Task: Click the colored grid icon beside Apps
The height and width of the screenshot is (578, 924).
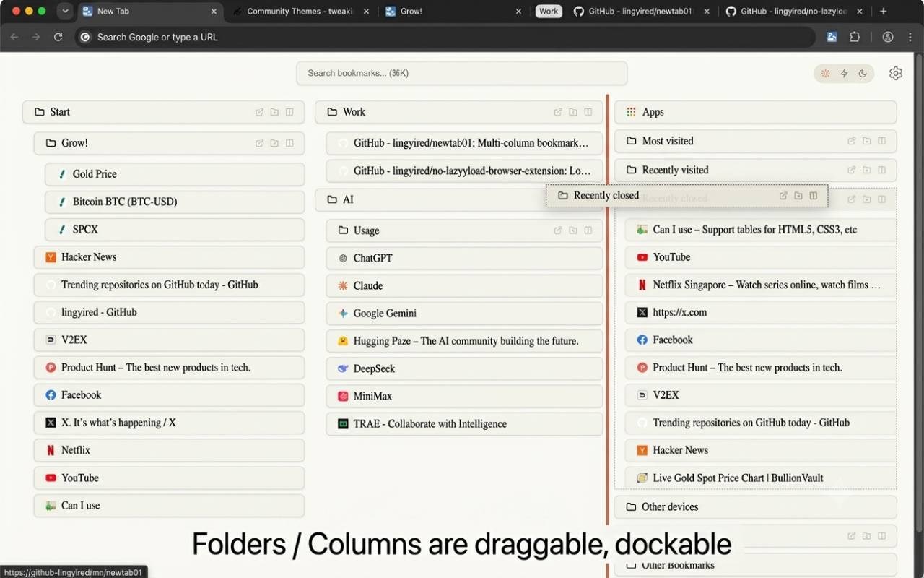Action: point(631,112)
